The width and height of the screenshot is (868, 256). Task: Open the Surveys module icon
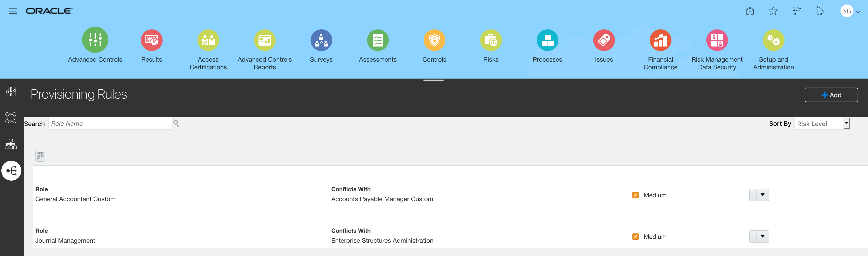tap(321, 40)
